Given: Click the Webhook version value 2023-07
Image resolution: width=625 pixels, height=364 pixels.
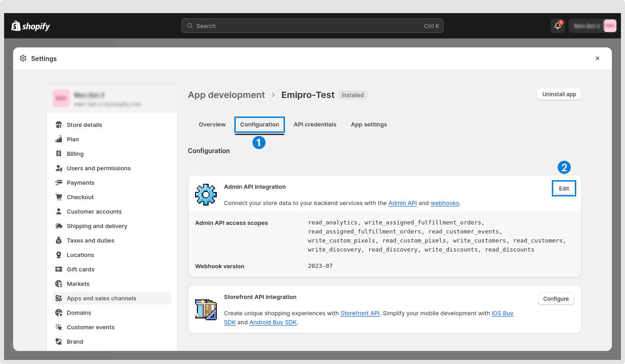Looking at the screenshot, I should (x=320, y=266).
